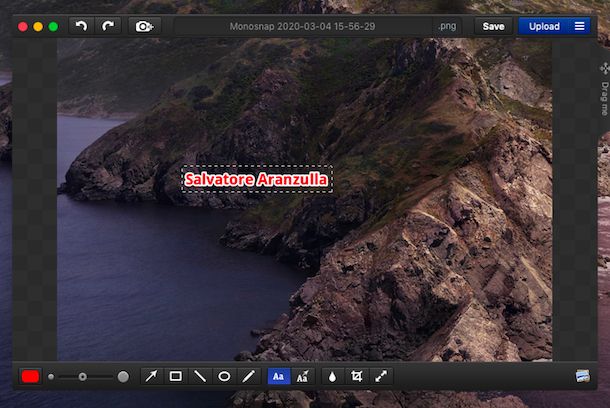Click the Resize image tool
The width and height of the screenshot is (610, 408).
click(381, 376)
